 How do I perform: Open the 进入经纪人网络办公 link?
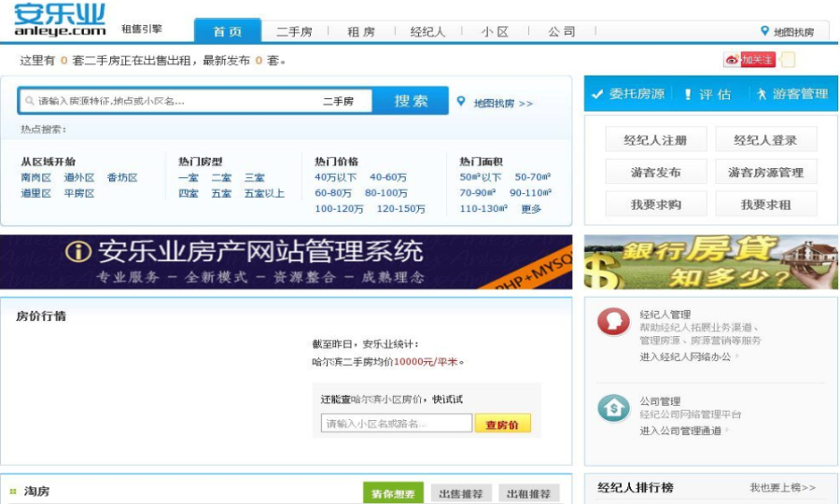tap(685, 357)
